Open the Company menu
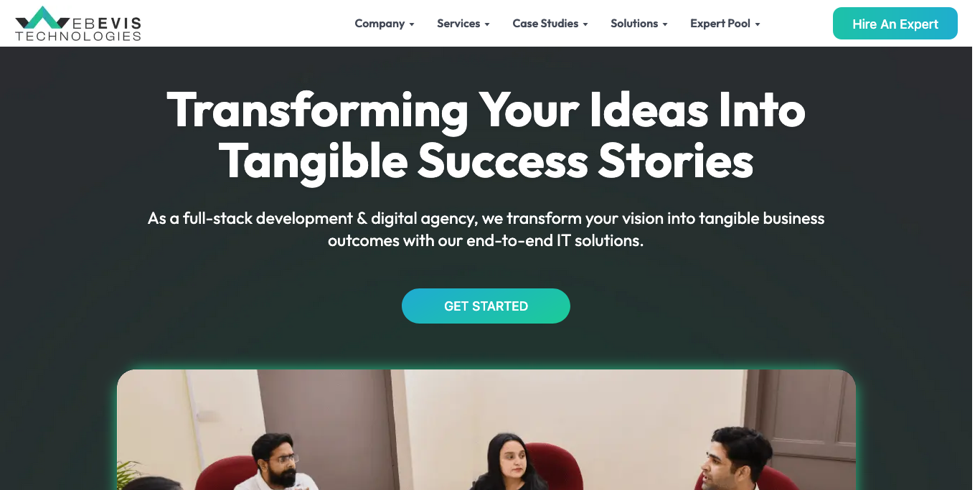Image resolution: width=980 pixels, height=490 pixels. tap(380, 24)
